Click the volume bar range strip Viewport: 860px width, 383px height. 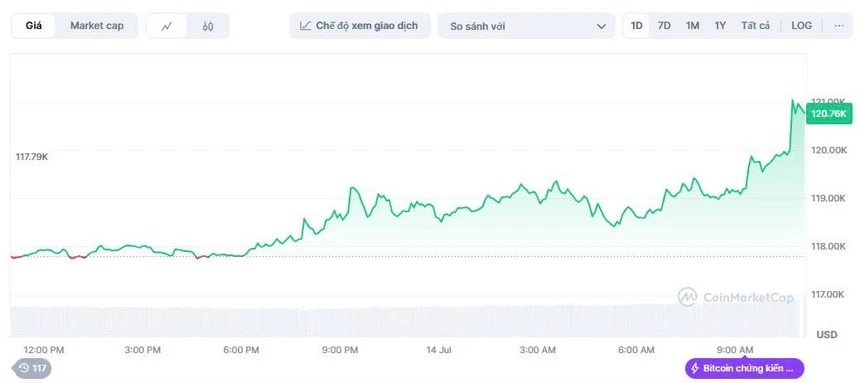408,321
